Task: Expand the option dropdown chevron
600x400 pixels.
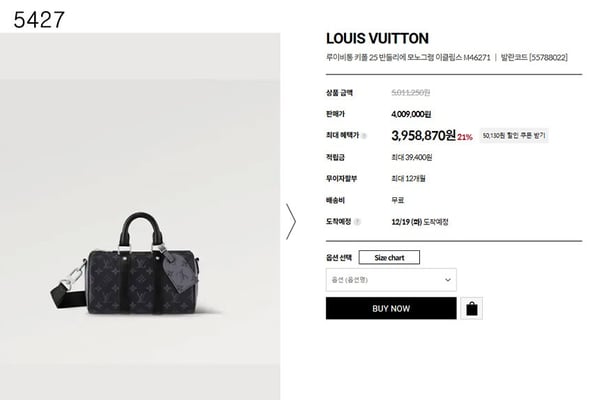Action: (x=447, y=280)
